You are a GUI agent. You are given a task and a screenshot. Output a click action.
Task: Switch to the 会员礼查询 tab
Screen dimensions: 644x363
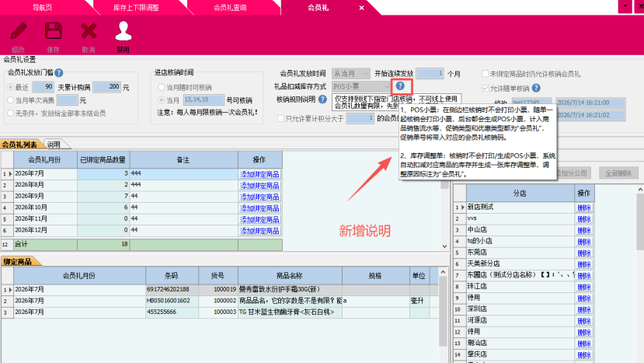coord(230,8)
